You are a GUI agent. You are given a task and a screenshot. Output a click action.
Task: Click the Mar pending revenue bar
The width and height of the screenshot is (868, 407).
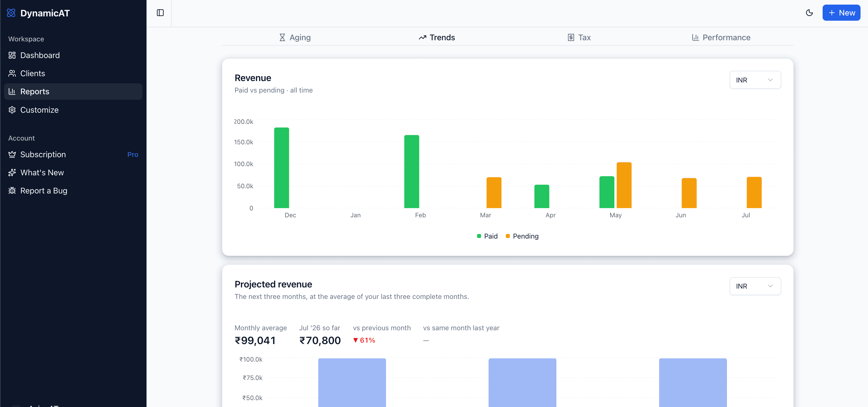(494, 193)
